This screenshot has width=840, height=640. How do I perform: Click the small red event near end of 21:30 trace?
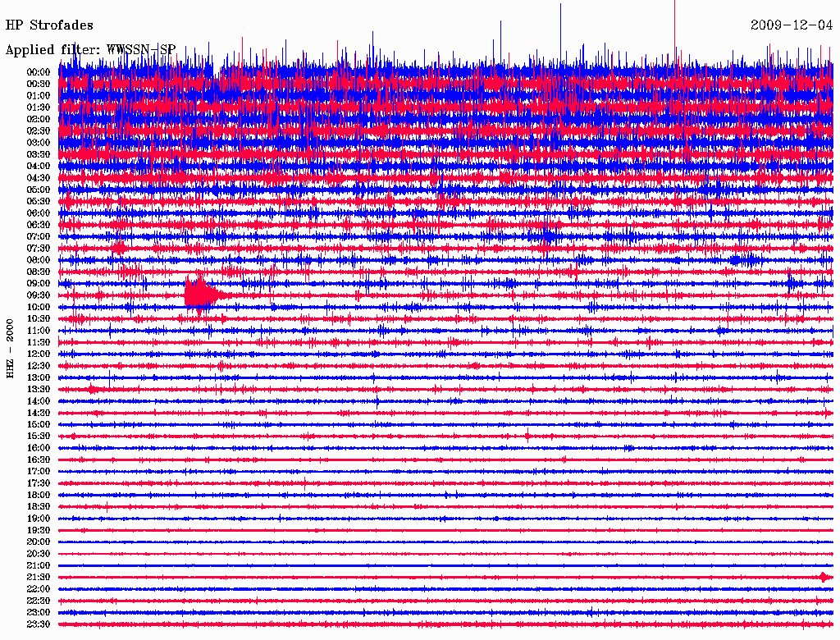pyautogui.click(x=824, y=578)
